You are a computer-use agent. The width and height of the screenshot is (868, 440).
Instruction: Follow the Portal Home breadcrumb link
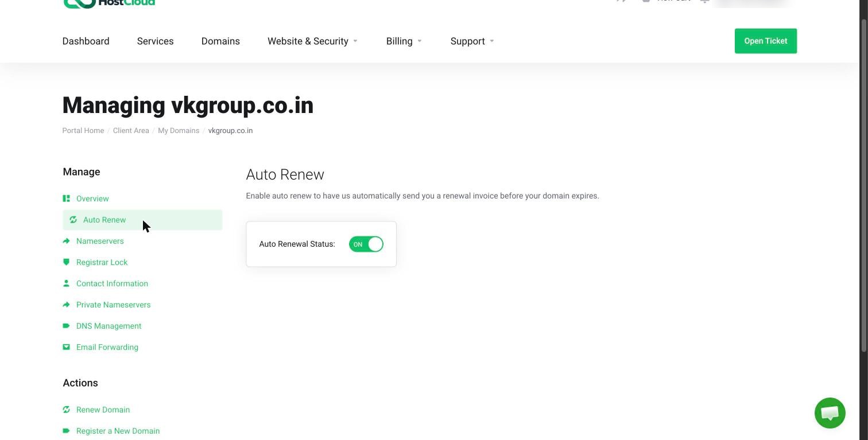click(83, 131)
